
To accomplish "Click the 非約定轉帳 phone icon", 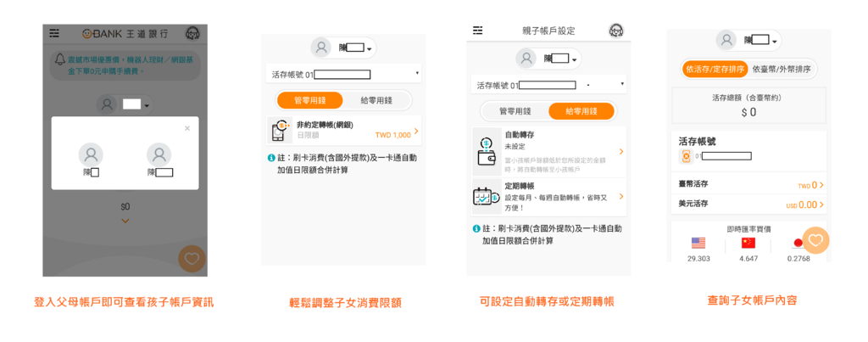I will pos(281,130).
